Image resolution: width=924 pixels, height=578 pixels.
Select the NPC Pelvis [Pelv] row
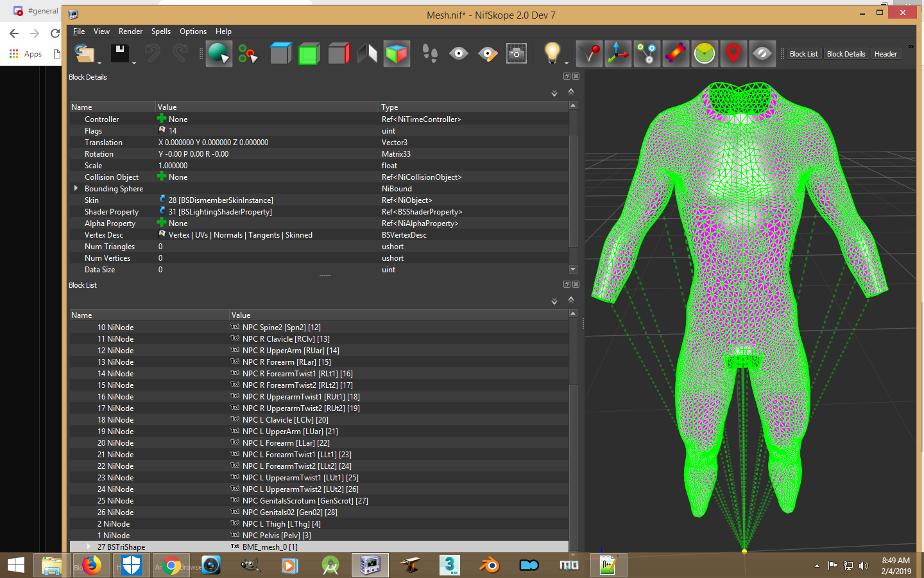[319, 535]
